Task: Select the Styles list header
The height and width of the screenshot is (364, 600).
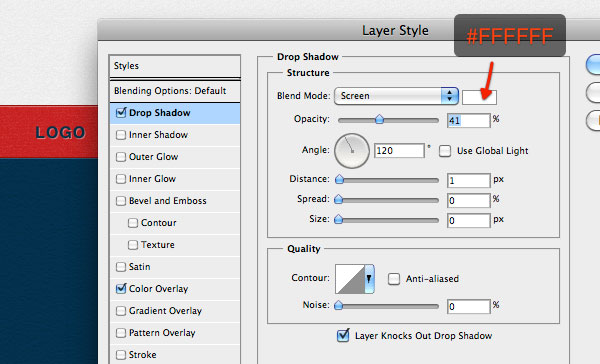Action: pos(175,66)
